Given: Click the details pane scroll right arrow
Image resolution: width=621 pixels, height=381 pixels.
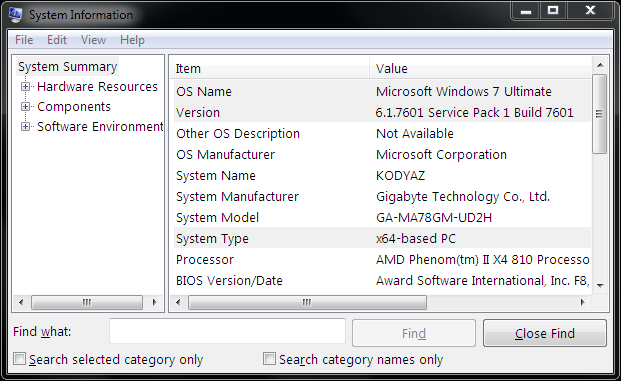Looking at the screenshot, I should pos(583,303).
